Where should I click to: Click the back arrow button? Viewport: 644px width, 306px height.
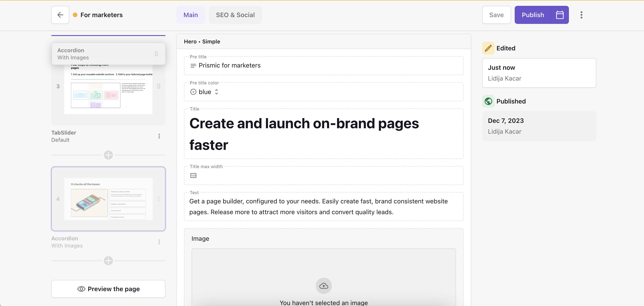pos(60,15)
